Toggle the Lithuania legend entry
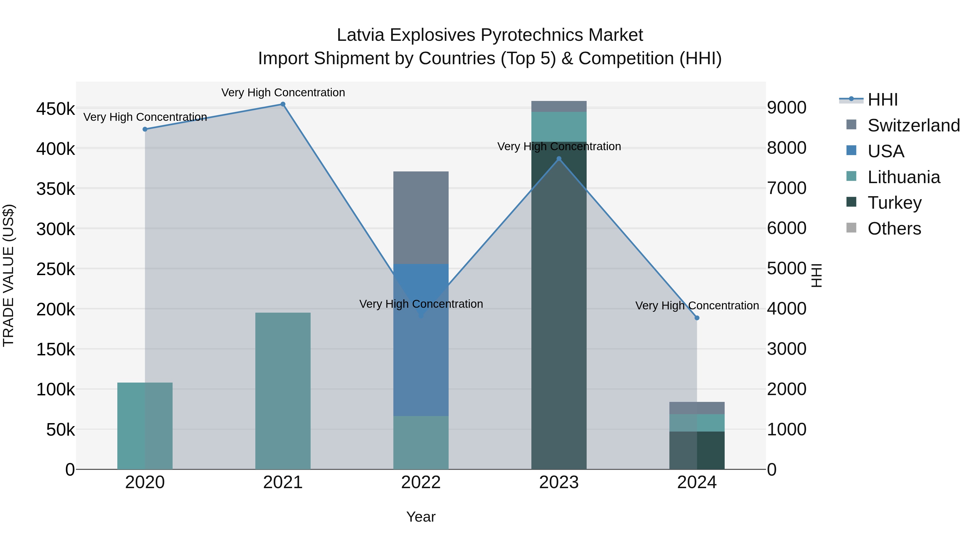 [893, 177]
